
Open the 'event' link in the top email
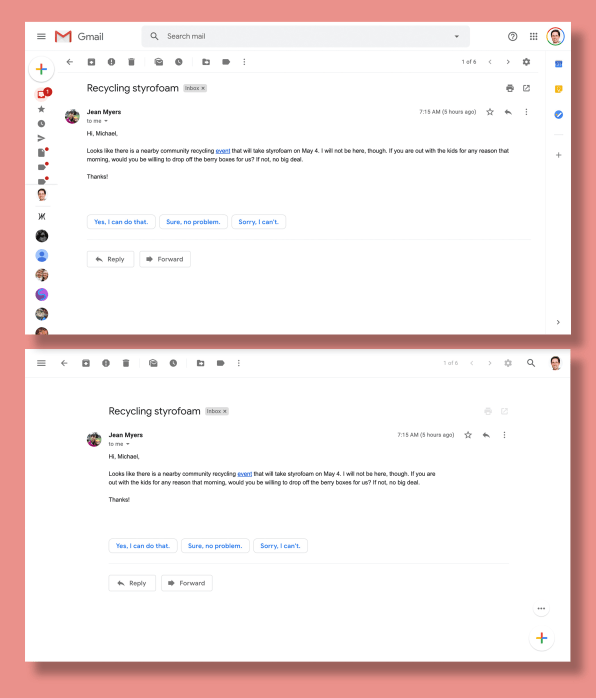tap(223, 151)
